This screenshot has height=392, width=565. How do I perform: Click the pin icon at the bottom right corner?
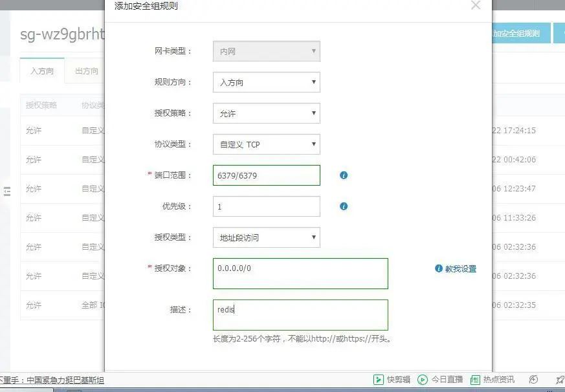[559, 380]
